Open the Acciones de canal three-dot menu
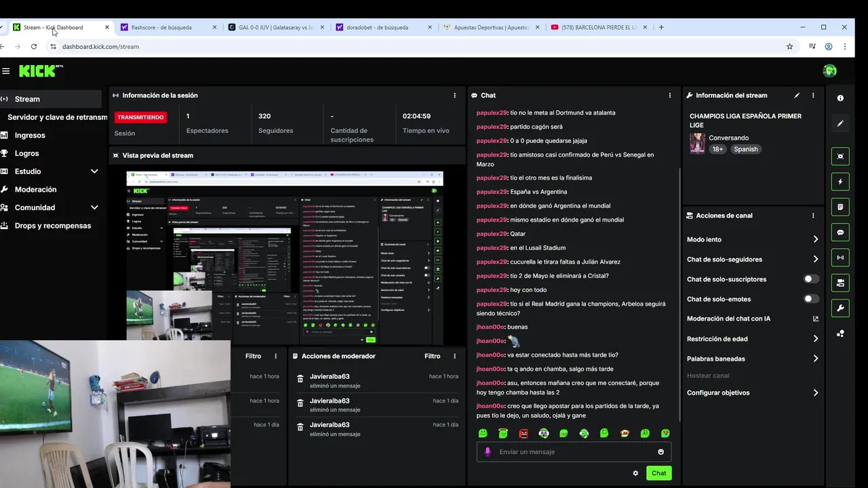The width and height of the screenshot is (868, 488). [813, 216]
